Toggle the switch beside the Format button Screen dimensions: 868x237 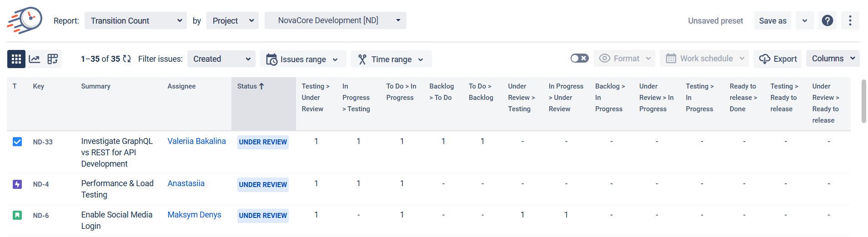point(579,59)
